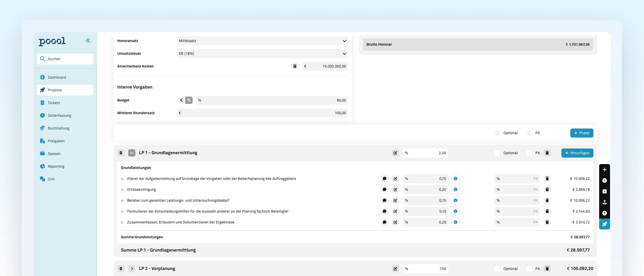
Task: Delete the LP 2 - Vorplanung phase
Action: pos(547,269)
